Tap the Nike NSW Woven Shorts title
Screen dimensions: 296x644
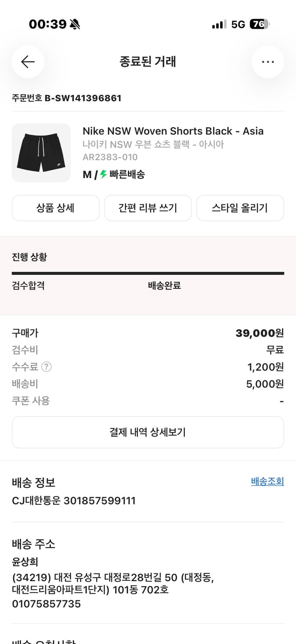(173, 131)
